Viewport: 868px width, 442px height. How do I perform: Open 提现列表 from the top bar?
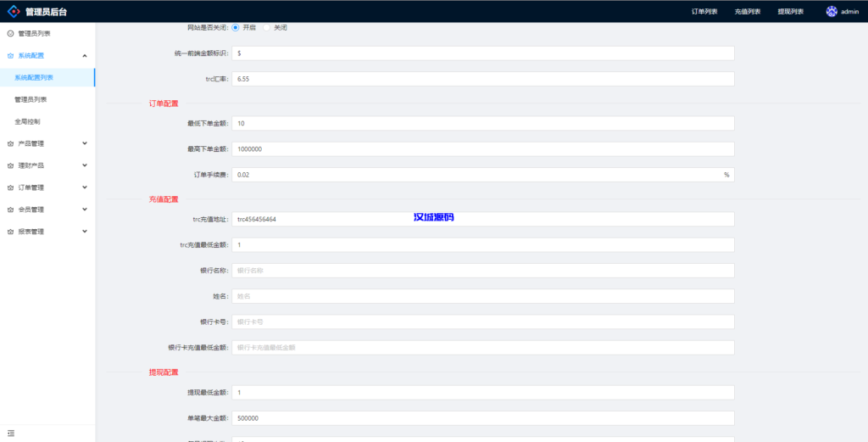click(x=790, y=12)
